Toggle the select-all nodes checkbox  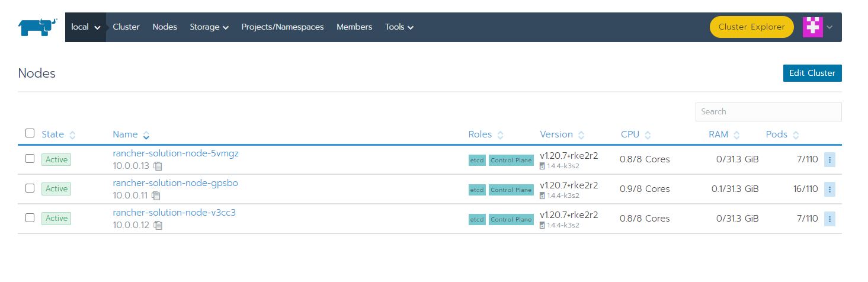pos(30,133)
